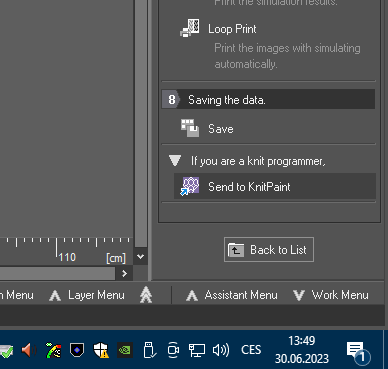Click the Assistant Menu up-arrow icon

(192, 295)
